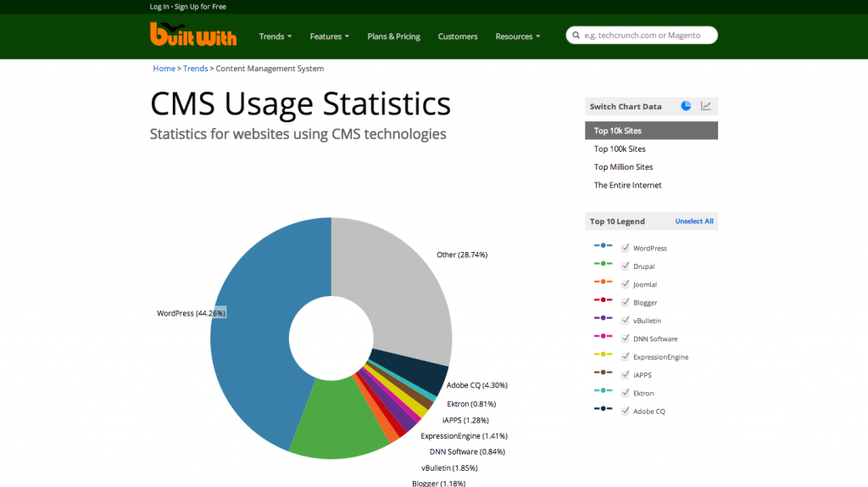
Task: Click the 'ExpressionEngine (1.41%)' chart label
Action: click(x=464, y=436)
